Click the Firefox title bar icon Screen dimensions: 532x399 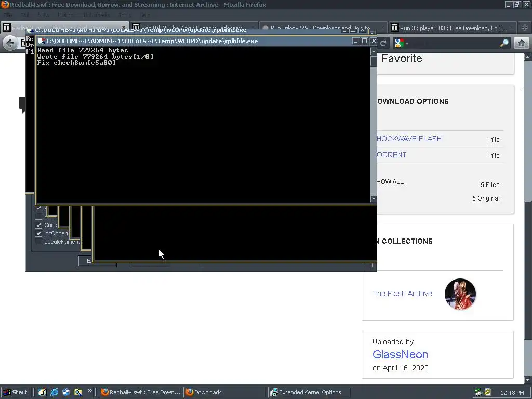coord(5,4)
